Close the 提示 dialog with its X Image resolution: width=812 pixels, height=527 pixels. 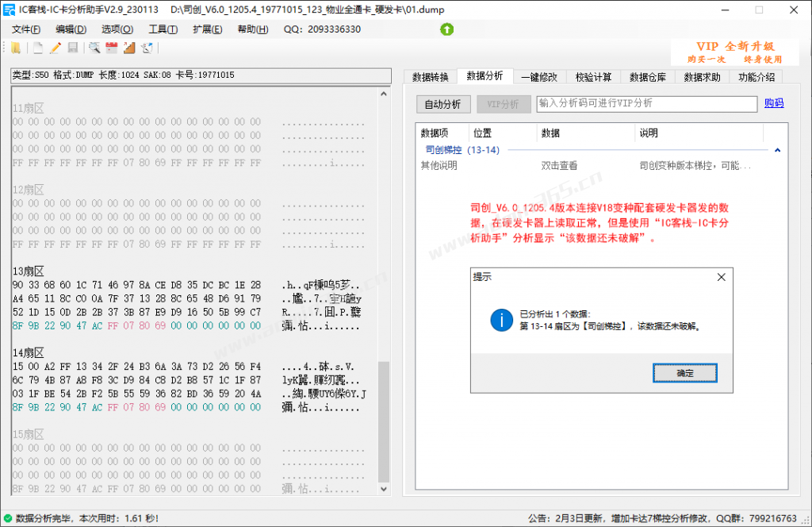[x=722, y=277]
